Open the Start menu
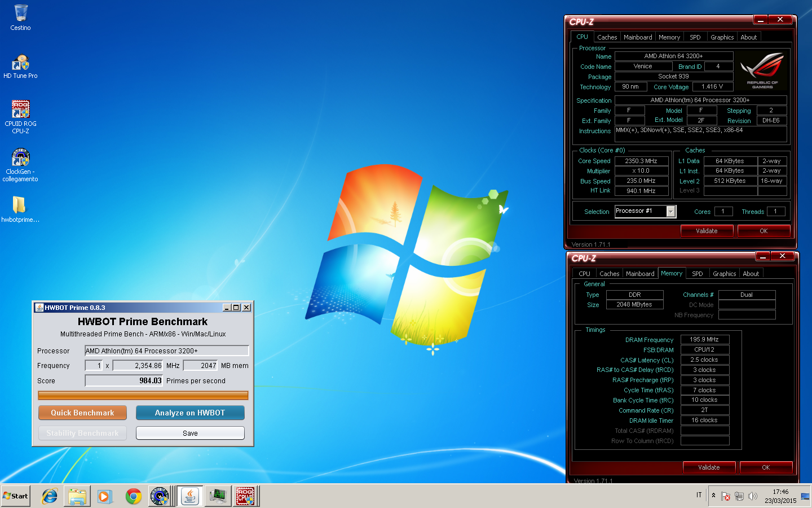This screenshot has width=812, height=508. [x=16, y=496]
